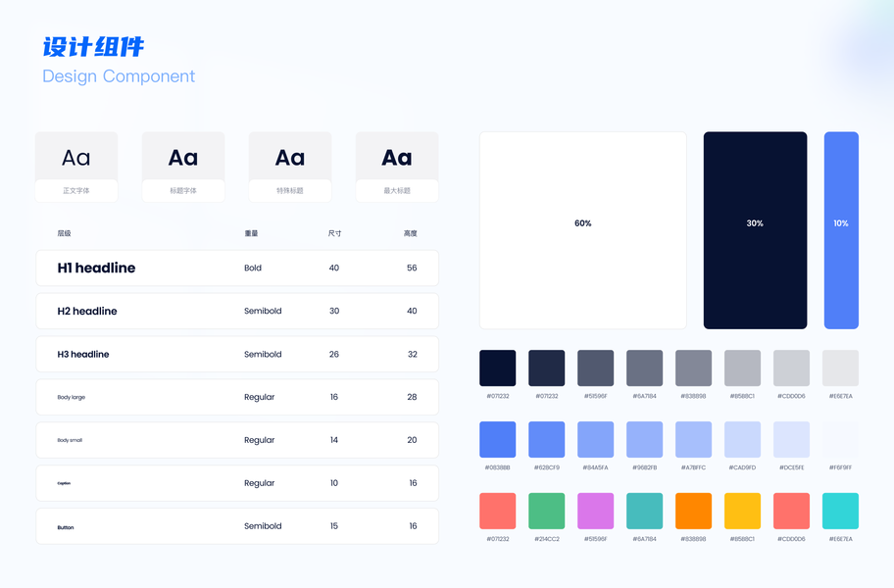
Task: Pick the coral swatch labeled #CDD0D6
Action: click(791, 512)
